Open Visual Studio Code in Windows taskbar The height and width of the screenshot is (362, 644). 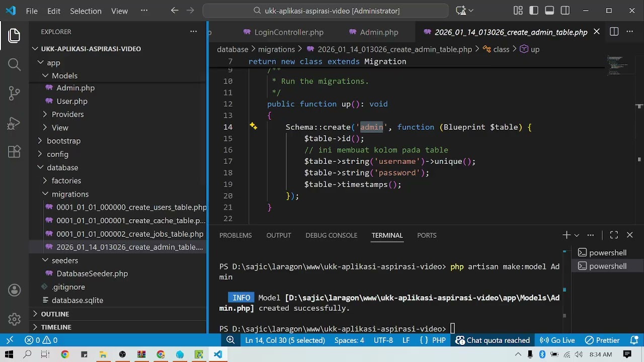(218, 354)
